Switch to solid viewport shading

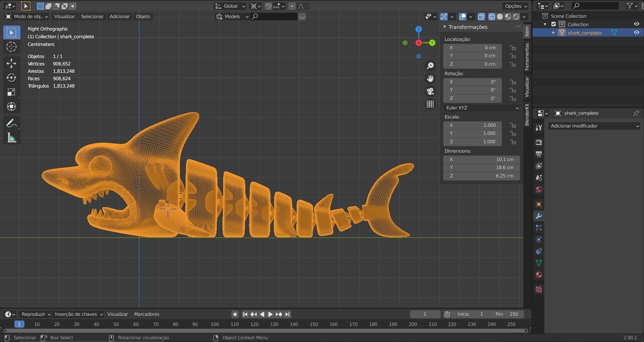coord(500,16)
